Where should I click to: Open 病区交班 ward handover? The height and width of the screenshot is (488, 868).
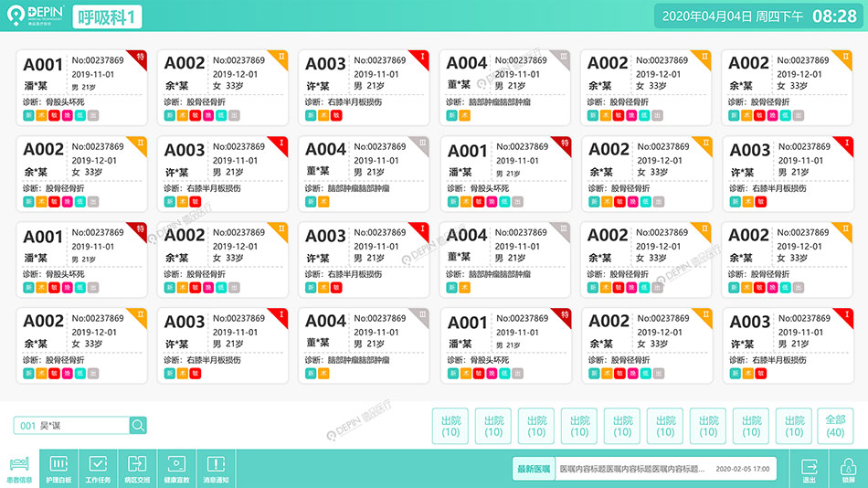tap(137, 468)
